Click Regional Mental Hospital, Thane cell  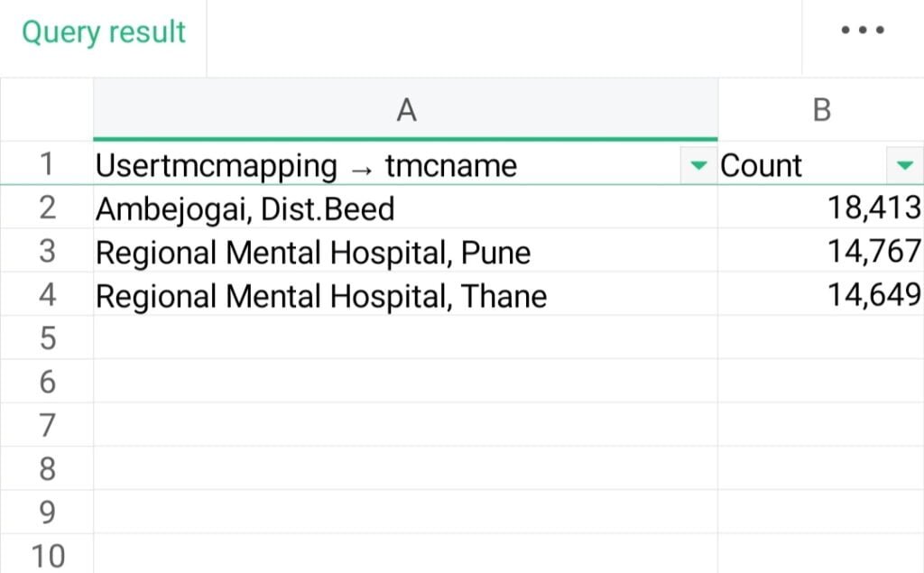(405, 294)
